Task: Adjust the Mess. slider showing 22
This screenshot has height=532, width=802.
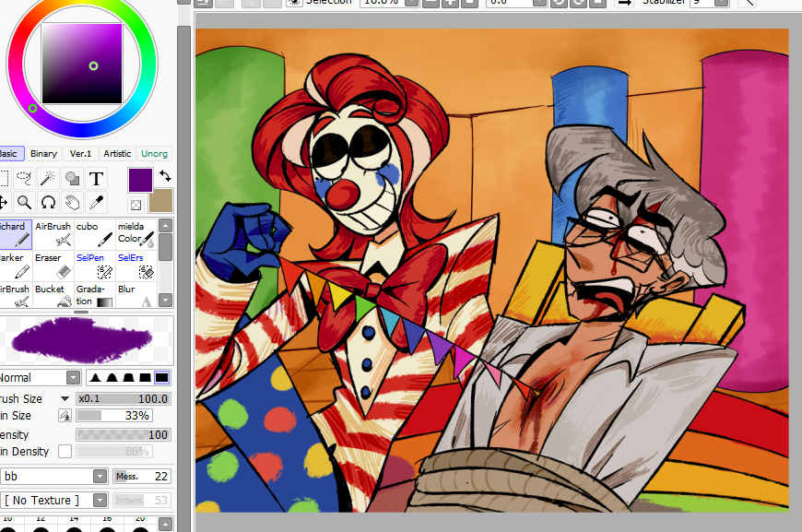Action: tap(142, 477)
